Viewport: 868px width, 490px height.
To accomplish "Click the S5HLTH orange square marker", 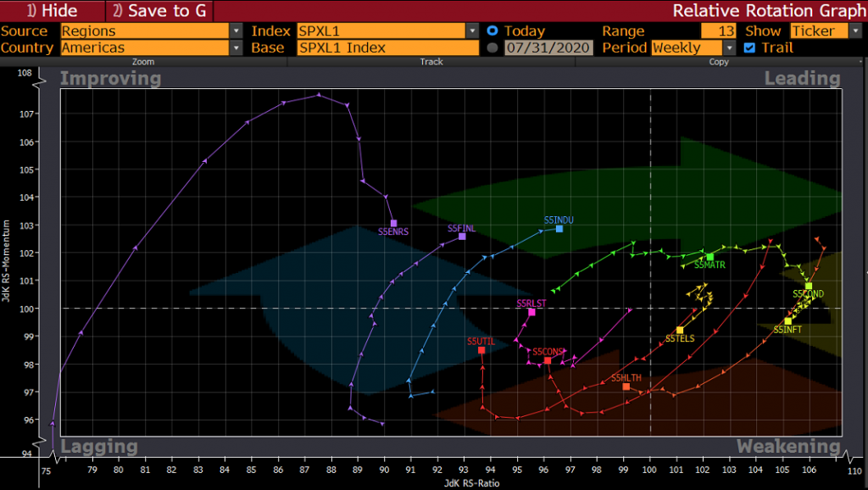I will click(x=626, y=387).
